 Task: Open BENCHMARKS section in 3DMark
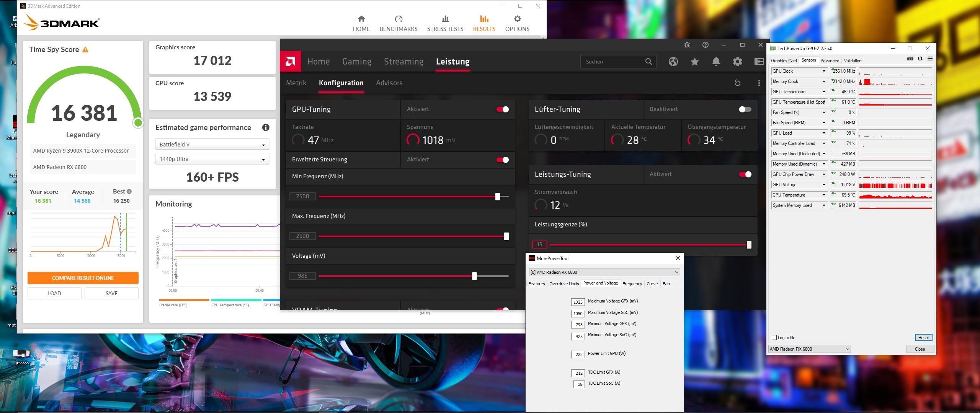click(398, 23)
